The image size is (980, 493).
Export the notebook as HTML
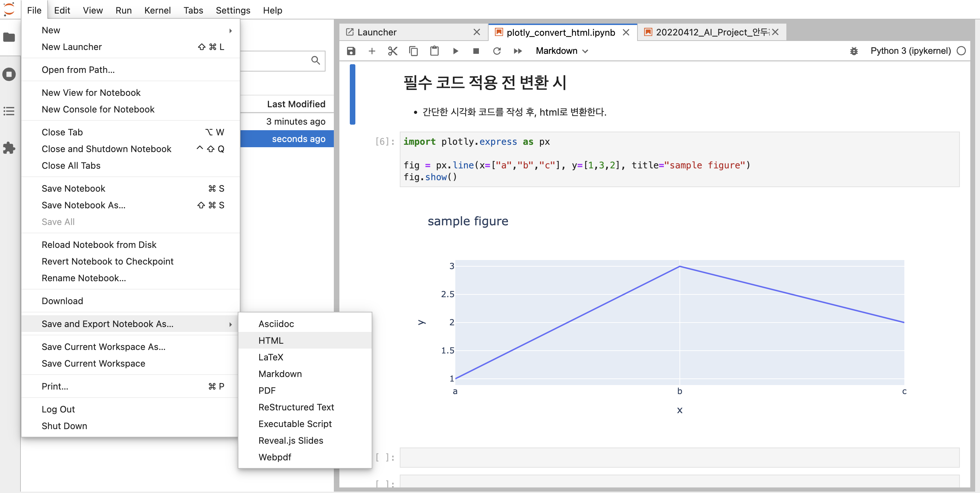pyautogui.click(x=270, y=340)
